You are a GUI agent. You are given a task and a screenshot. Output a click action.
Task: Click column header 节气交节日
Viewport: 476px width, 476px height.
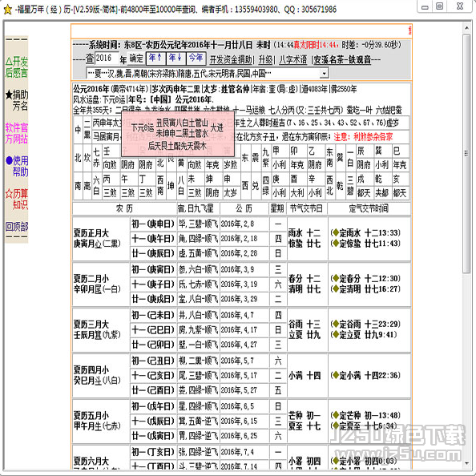[x=307, y=208]
